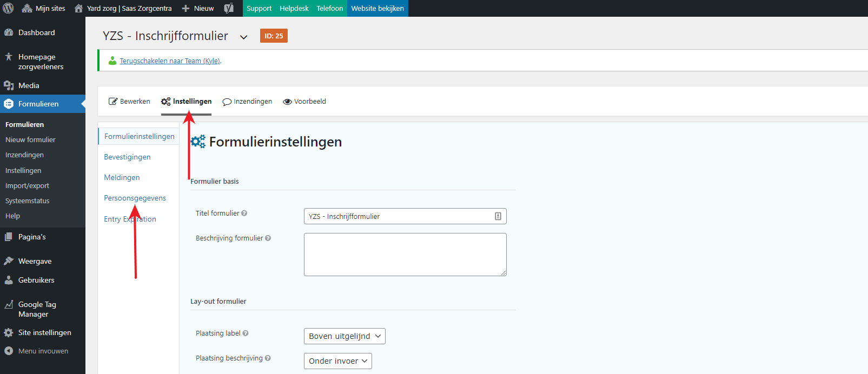The height and width of the screenshot is (374, 868).
Task: Click the Gebruikers person icon
Action: coord(9,280)
